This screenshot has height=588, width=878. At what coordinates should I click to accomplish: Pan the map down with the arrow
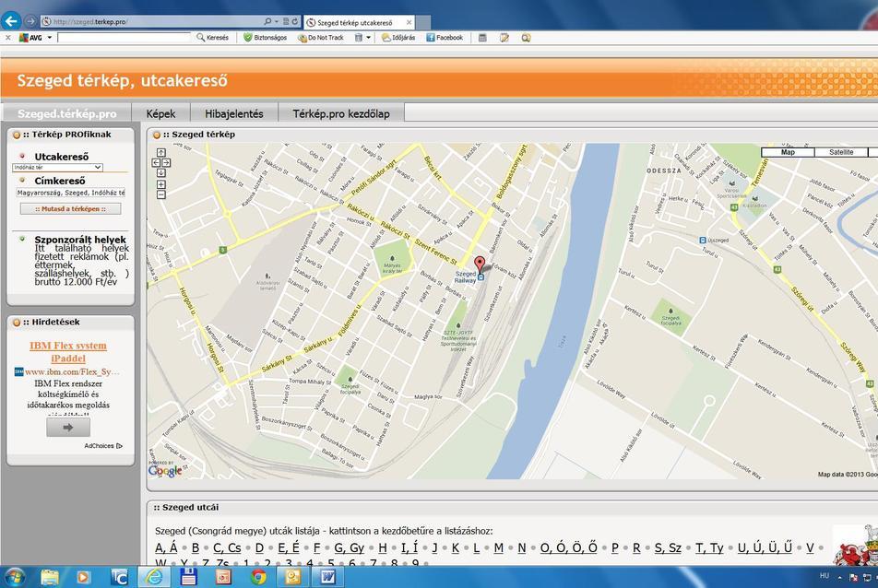coord(160,173)
